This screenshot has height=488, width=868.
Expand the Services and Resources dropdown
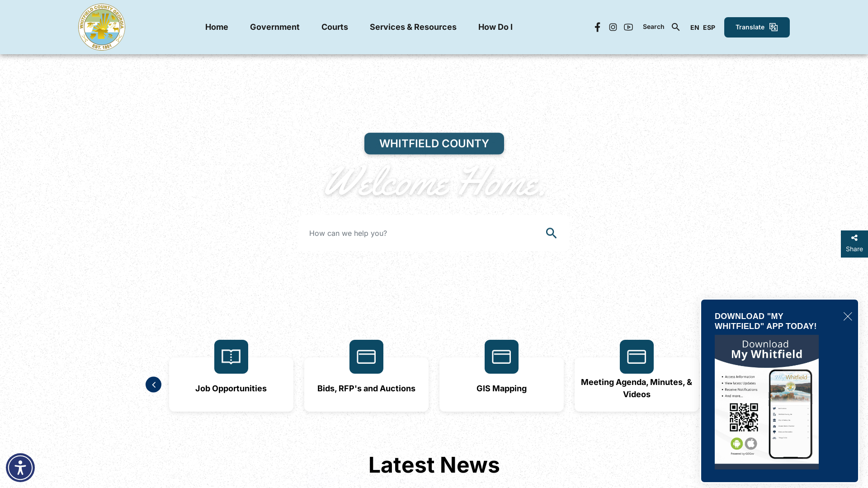click(413, 27)
